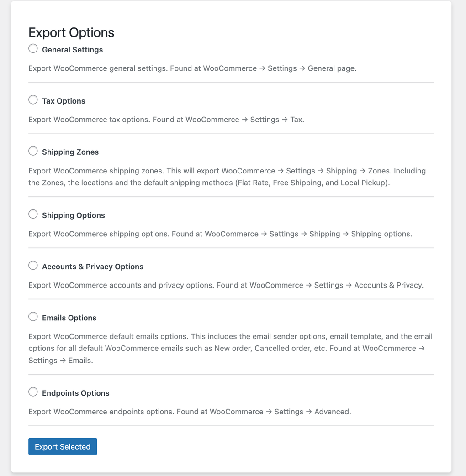Select the Shipping Zones radio button
The height and width of the screenshot is (476, 466).
[33, 151]
